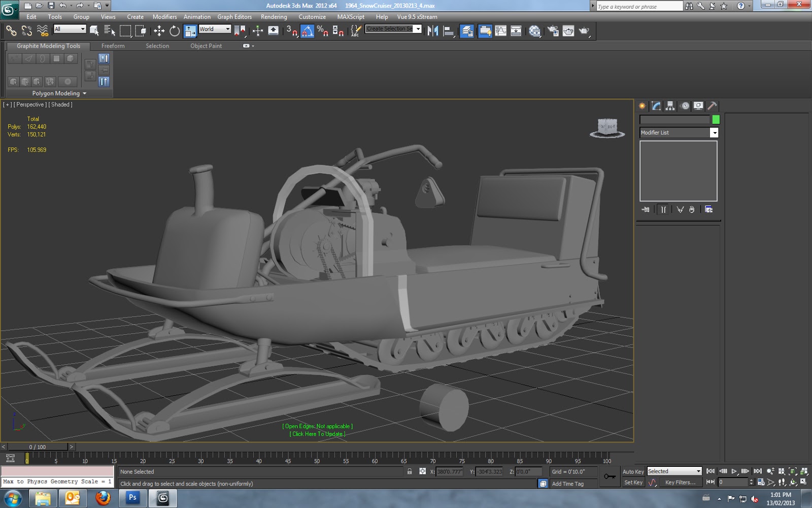Open the Hierarchy command panel tab

point(670,106)
